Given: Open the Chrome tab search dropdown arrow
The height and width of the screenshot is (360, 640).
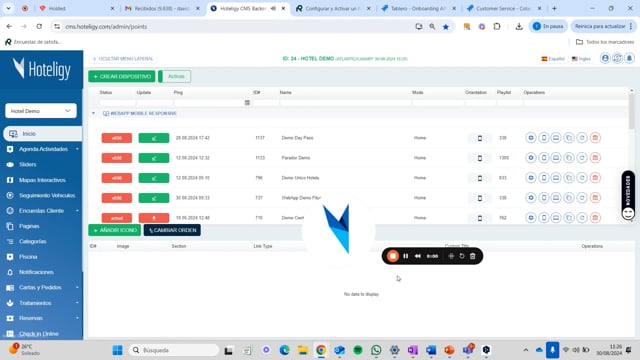Looking at the screenshot, I should [8, 8].
